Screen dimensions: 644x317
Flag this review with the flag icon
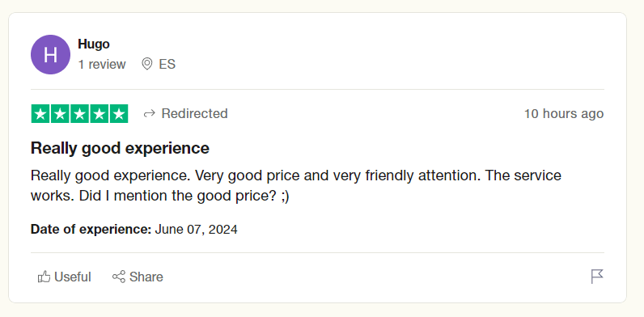tap(597, 277)
